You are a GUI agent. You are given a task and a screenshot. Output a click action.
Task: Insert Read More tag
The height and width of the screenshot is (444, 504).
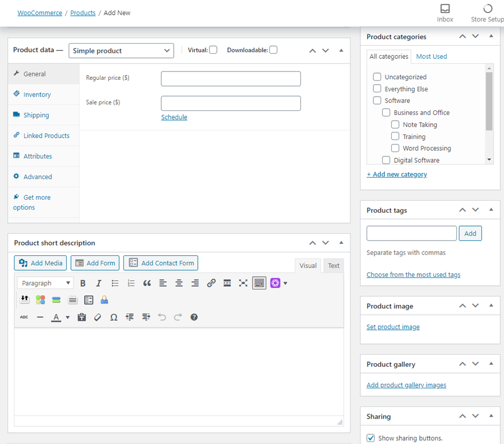pos(227,283)
